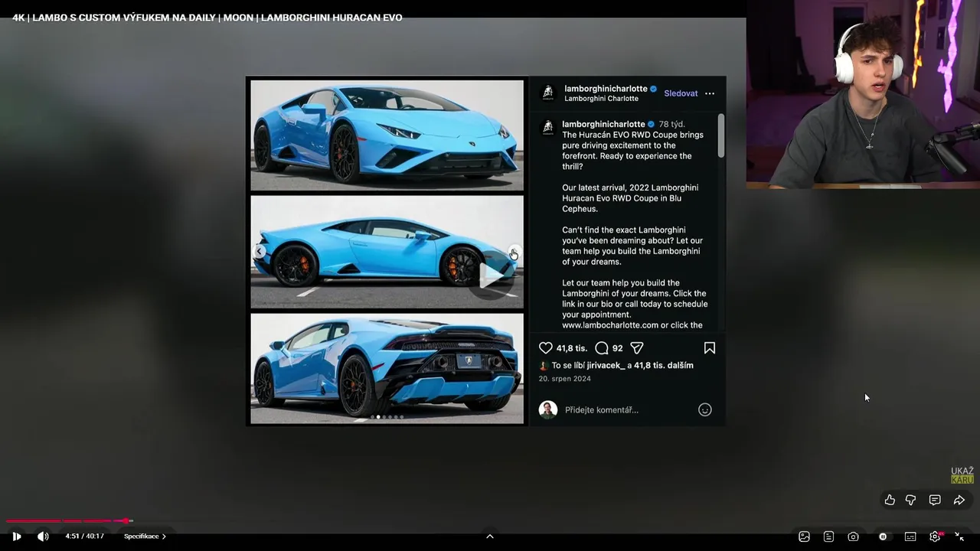Play the paused video

17,536
